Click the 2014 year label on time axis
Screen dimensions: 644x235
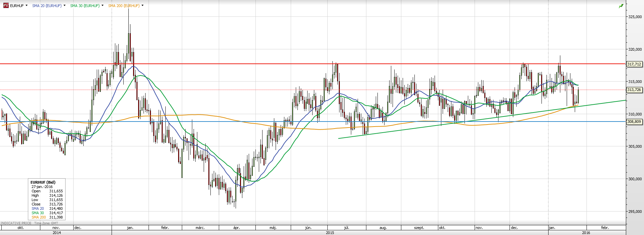[x=57, y=233]
